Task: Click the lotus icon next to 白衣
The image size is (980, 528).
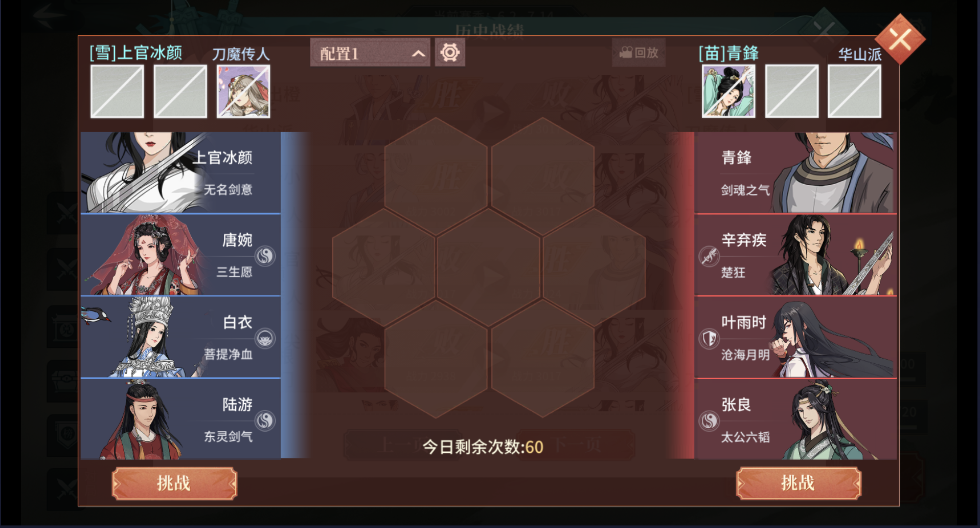Action: [x=265, y=338]
